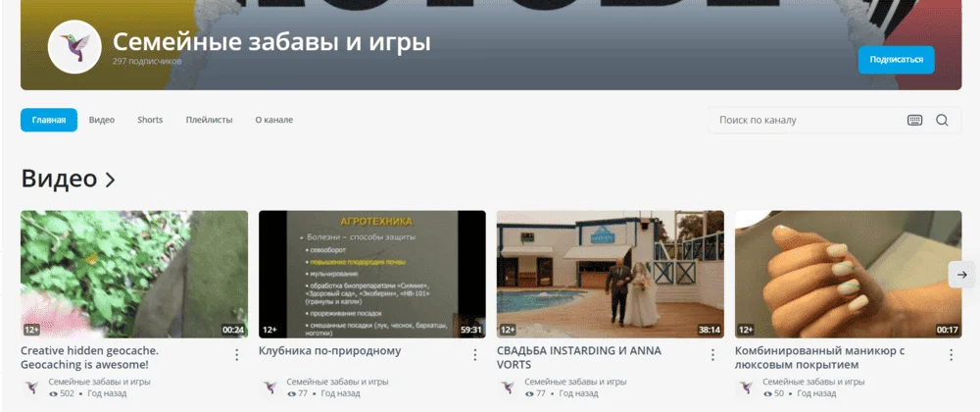Play the manicure video thumbnail
Screen dimensions: 980x412
[848, 275]
